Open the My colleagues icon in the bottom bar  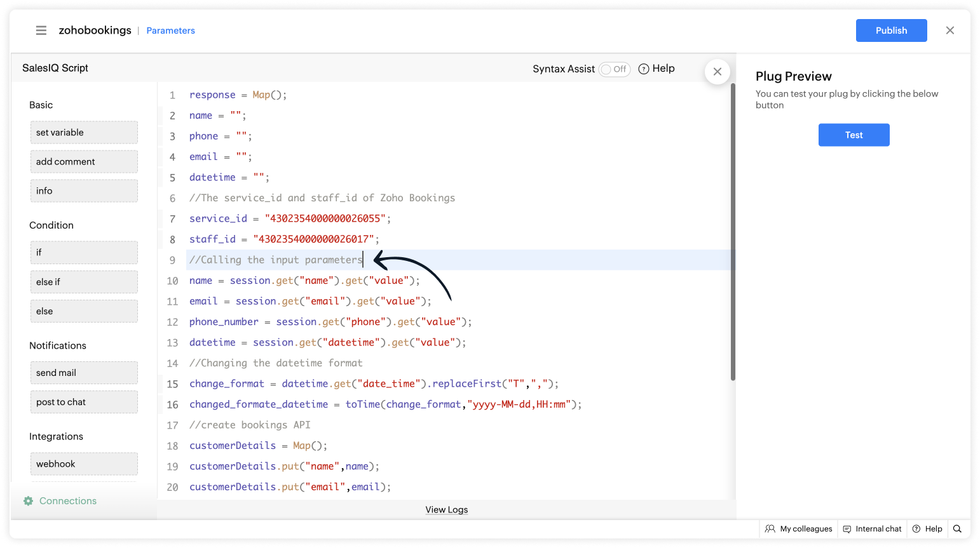point(770,529)
